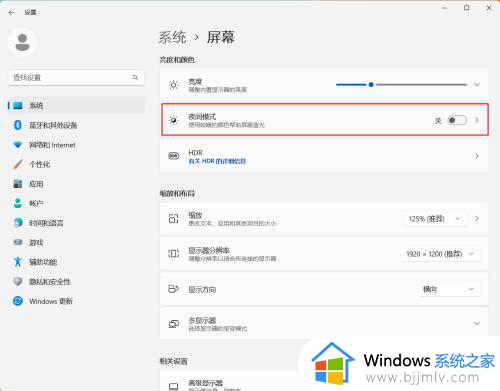This screenshot has height=391, width=500.
Task: Click the 查找设置 search field
Action: pos(76,77)
